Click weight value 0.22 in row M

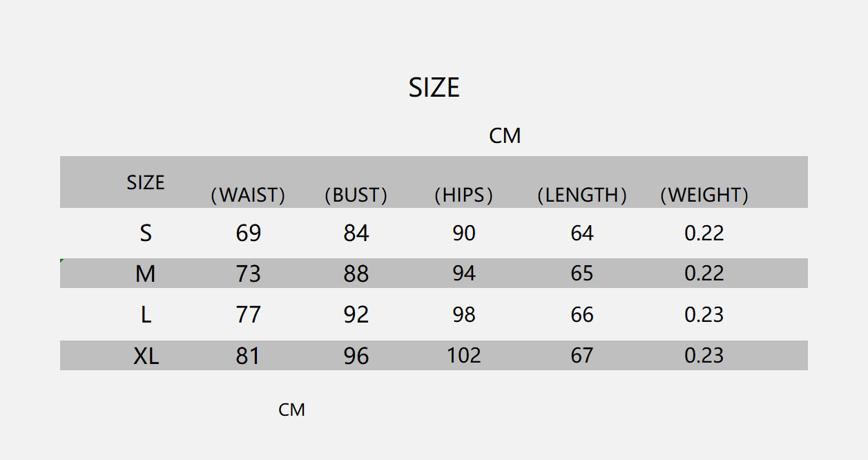point(704,274)
